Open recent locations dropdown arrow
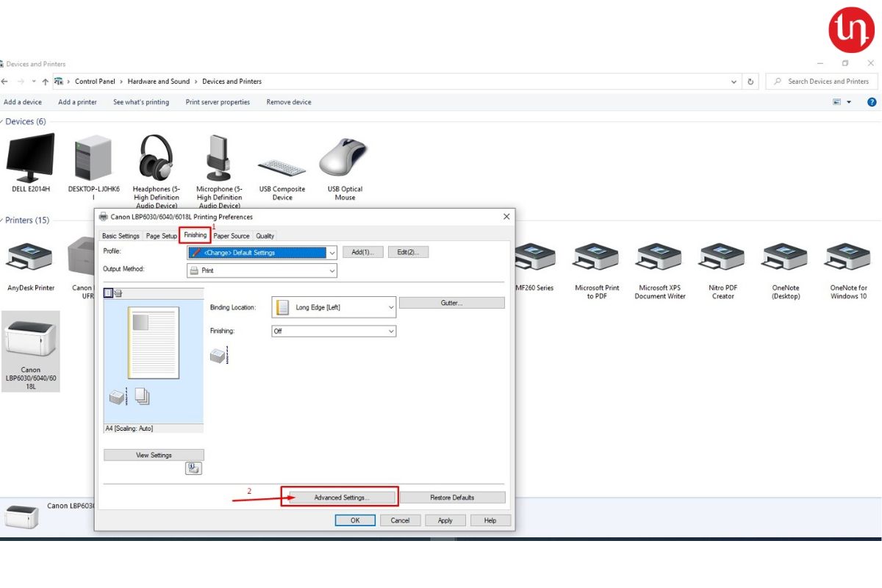Viewport: 882px width, 588px height. tap(33, 82)
